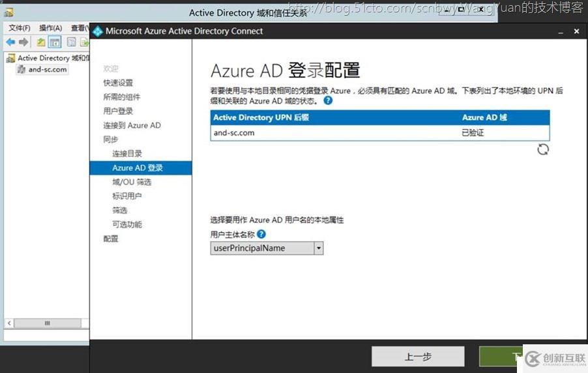The width and height of the screenshot is (588, 373).
Task: Click the Azure AD Connect logo in title bar
Action: point(98,31)
